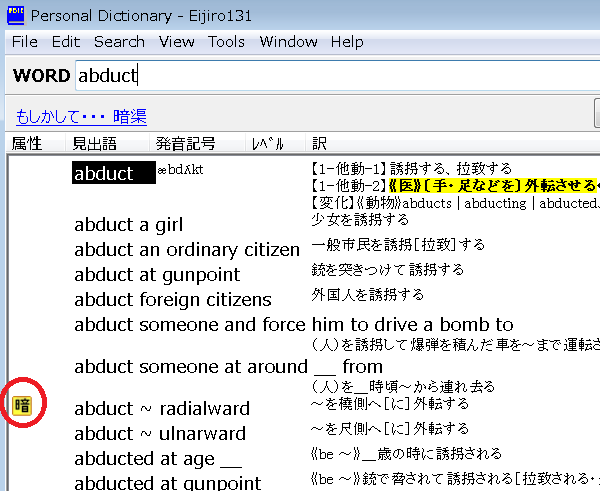Click the WORD label beside search box
This screenshot has width=600, height=491.
click(42, 75)
